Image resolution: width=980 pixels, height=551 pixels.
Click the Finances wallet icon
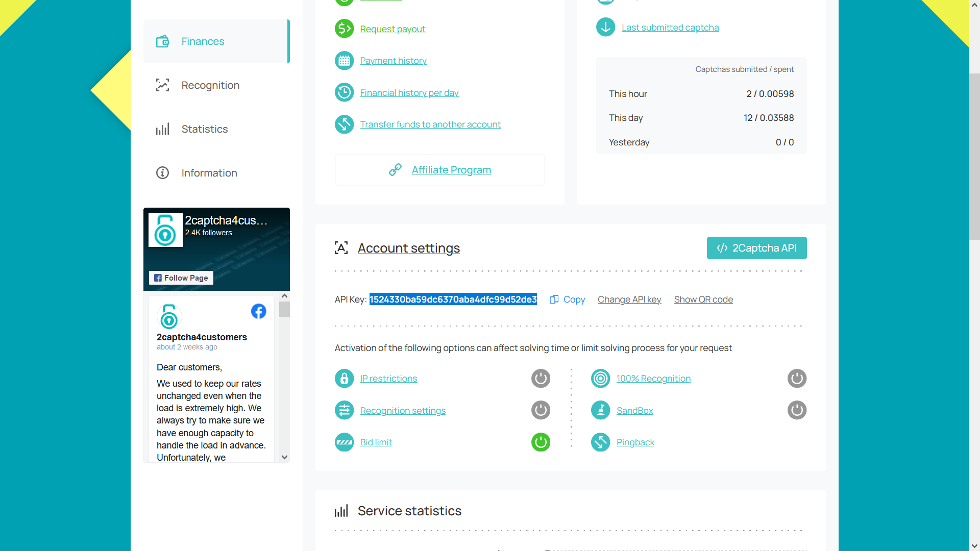pos(162,41)
